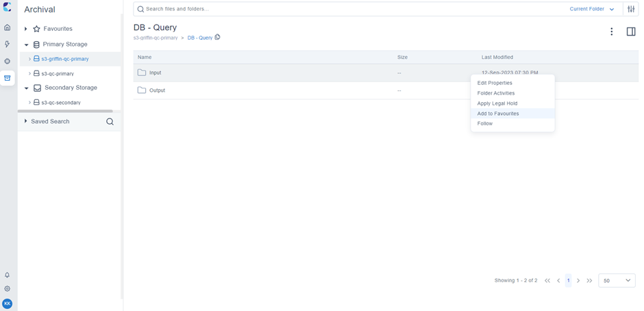Click the Saved Search label

[x=51, y=121]
